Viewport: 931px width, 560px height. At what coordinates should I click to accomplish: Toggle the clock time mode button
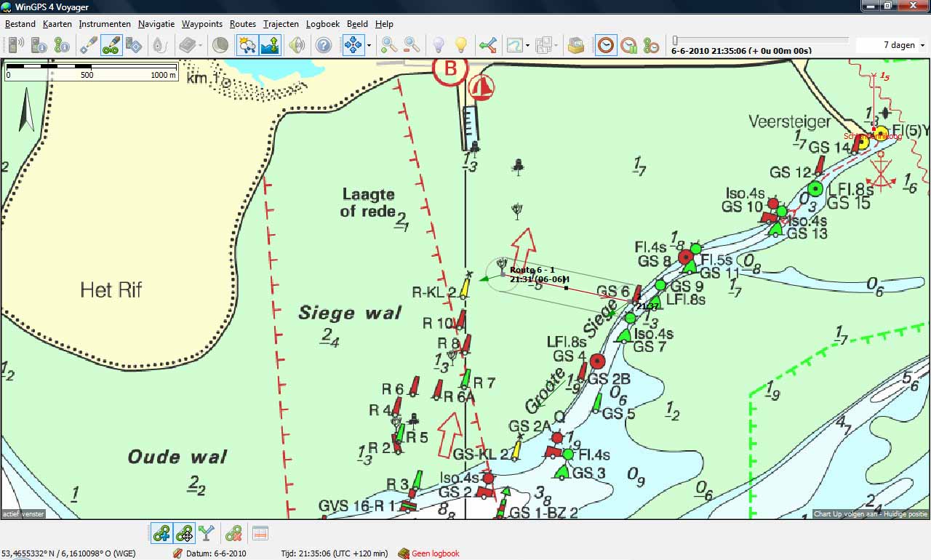(x=605, y=45)
